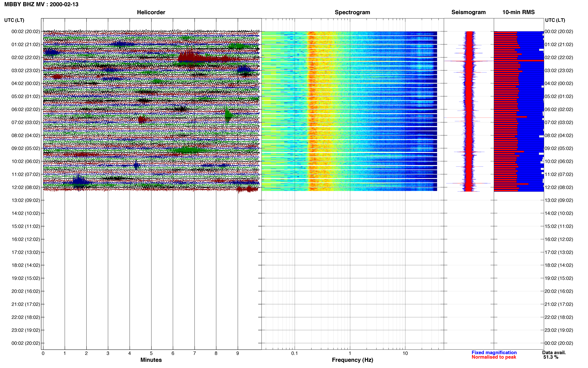Click 07:02 (03:02) on the Helicorder time axis
The width and height of the screenshot is (588, 368).
(x=26, y=122)
